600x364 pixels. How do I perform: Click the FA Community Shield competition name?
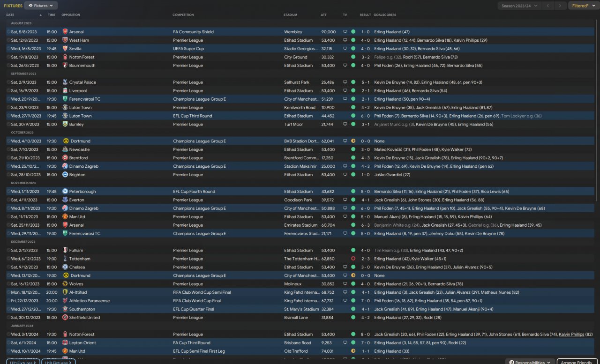pyautogui.click(x=193, y=32)
